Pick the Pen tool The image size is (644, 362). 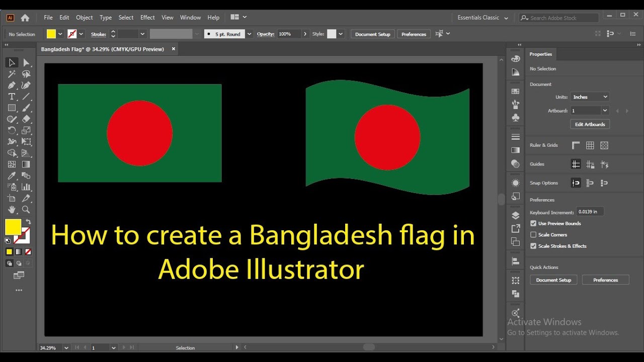click(x=12, y=85)
